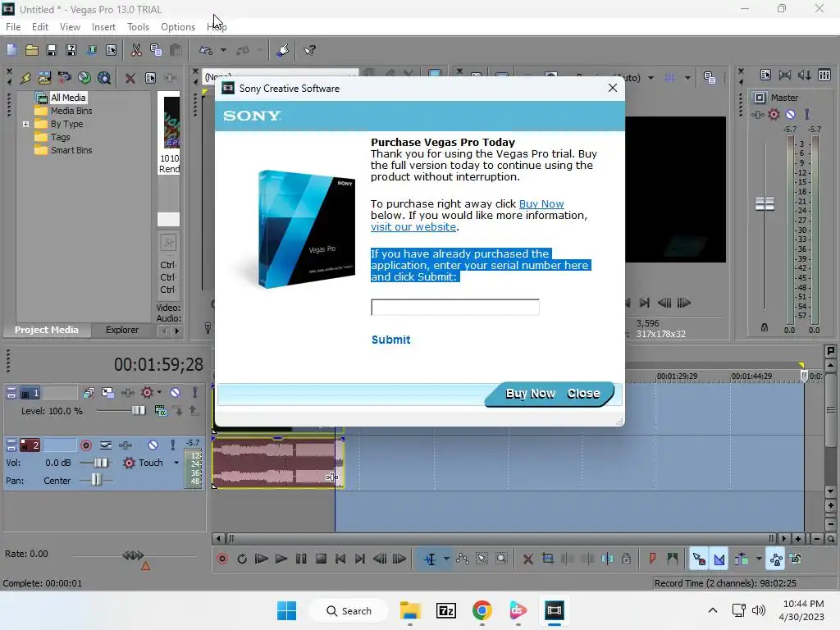Open the Options menu
840x630 pixels.
[x=178, y=27]
